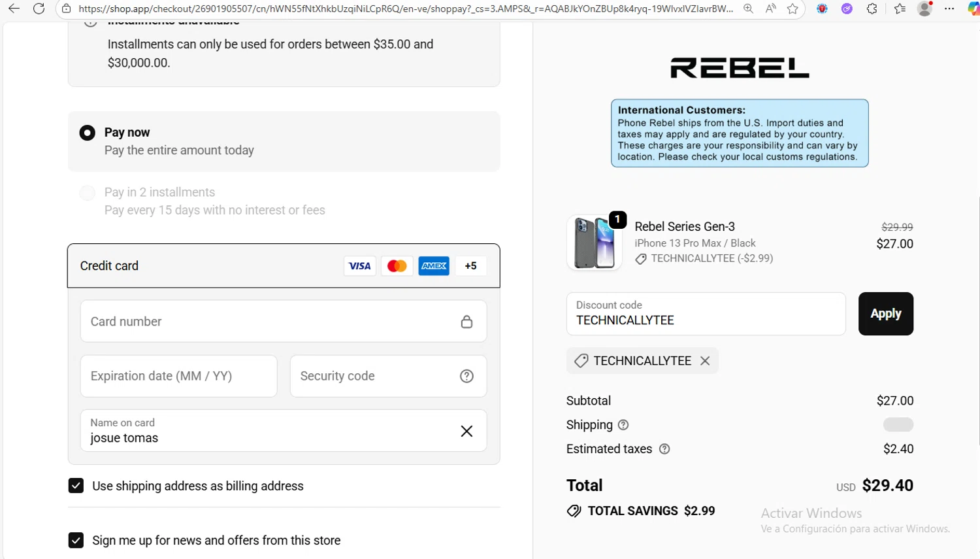Apply the discount code

pos(885,314)
